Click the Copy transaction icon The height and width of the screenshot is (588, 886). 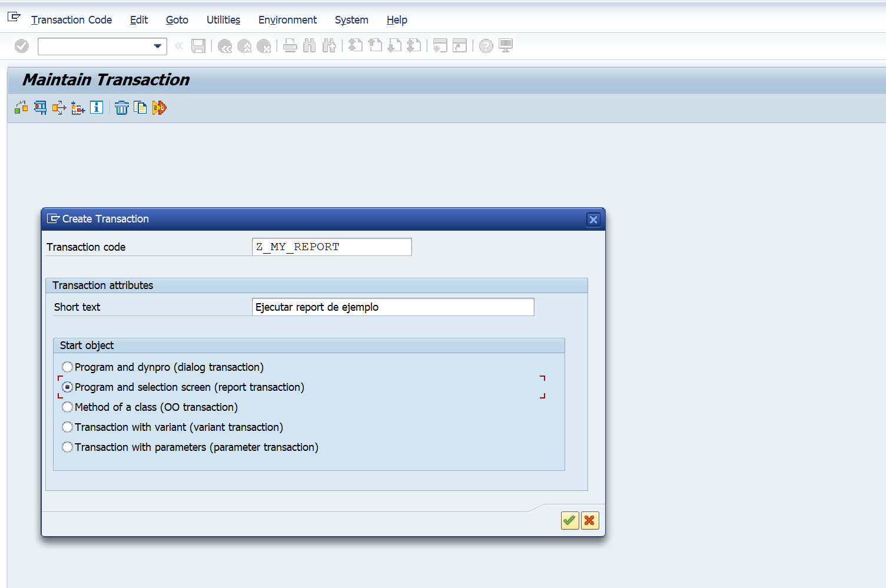pyautogui.click(x=140, y=108)
